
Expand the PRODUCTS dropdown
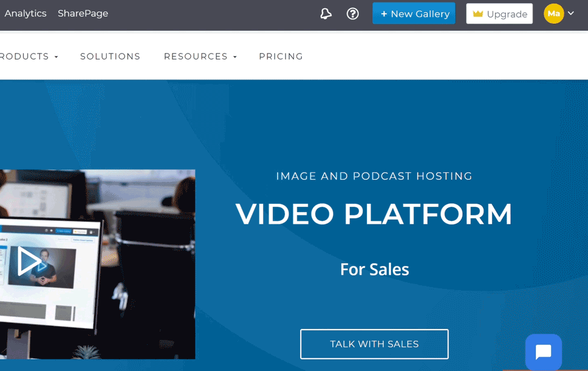(x=24, y=56)
